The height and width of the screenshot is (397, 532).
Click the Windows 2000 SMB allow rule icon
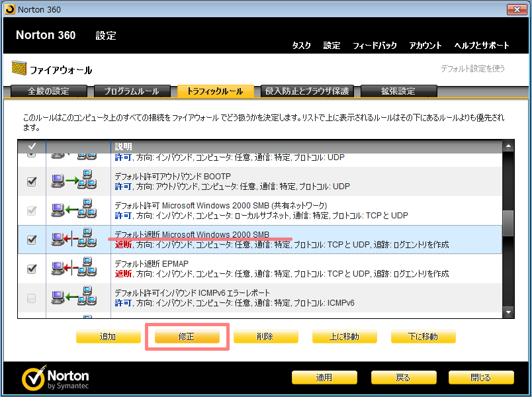(x=73, y=210)
